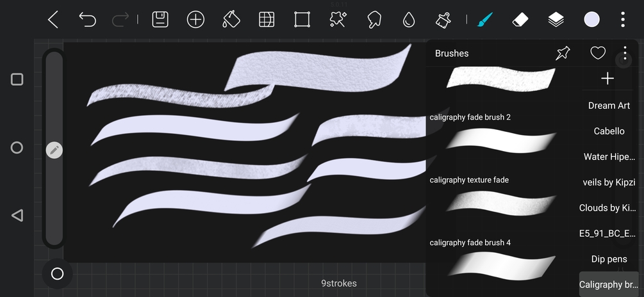Undo the last stroke
The image size is (644, 297).
coord(88,19)
